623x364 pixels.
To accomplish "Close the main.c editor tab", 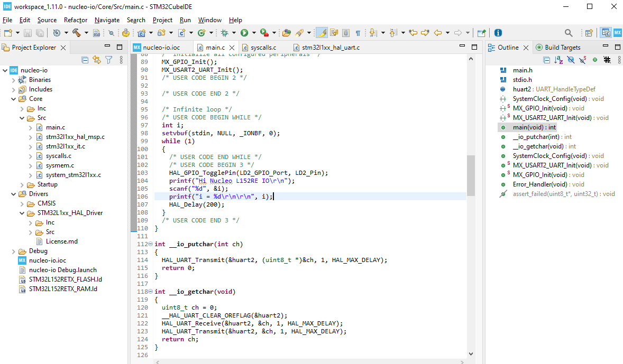I will pyautogui.click(x=232, y=48).
